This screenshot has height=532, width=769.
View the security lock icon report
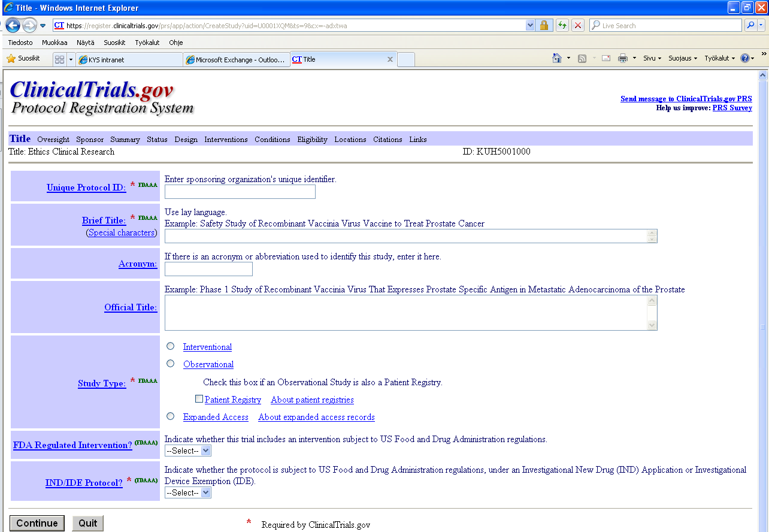[544, 26]
